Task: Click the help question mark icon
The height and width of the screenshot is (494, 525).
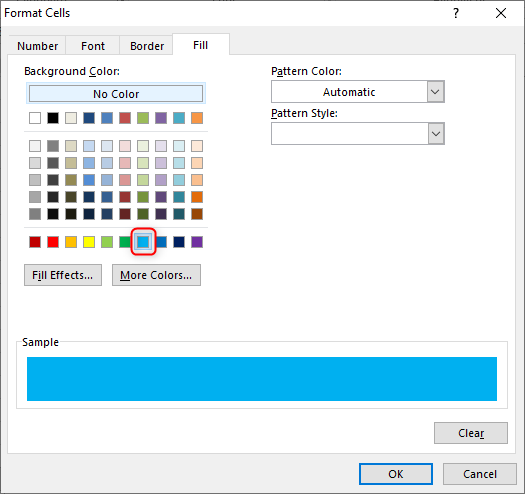Action: (456, 13)
